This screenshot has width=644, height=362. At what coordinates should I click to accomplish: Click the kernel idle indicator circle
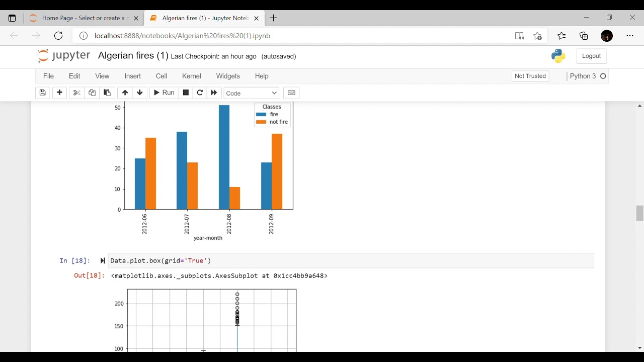(x=603, y=76)
